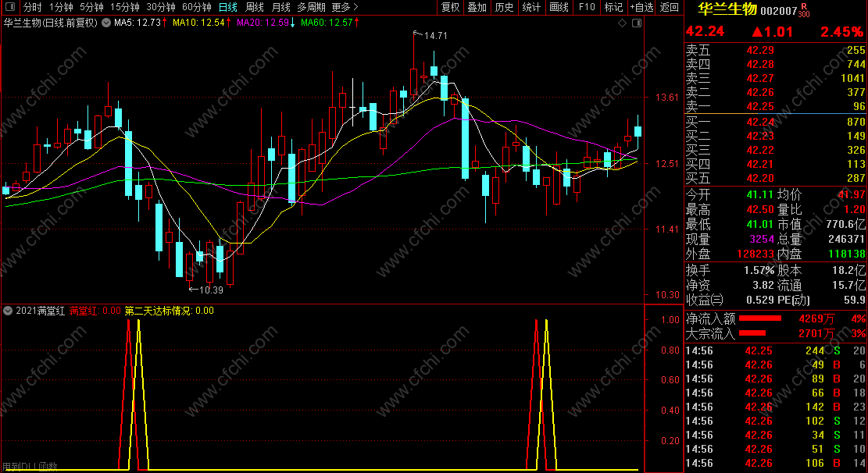Screen dimensions: 868x473
Task: Click the 买三 price 42.22
Action: [760, 150]
